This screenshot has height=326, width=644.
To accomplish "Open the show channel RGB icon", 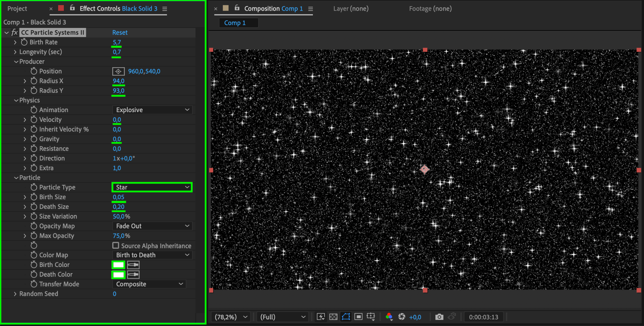I will 389,317.
